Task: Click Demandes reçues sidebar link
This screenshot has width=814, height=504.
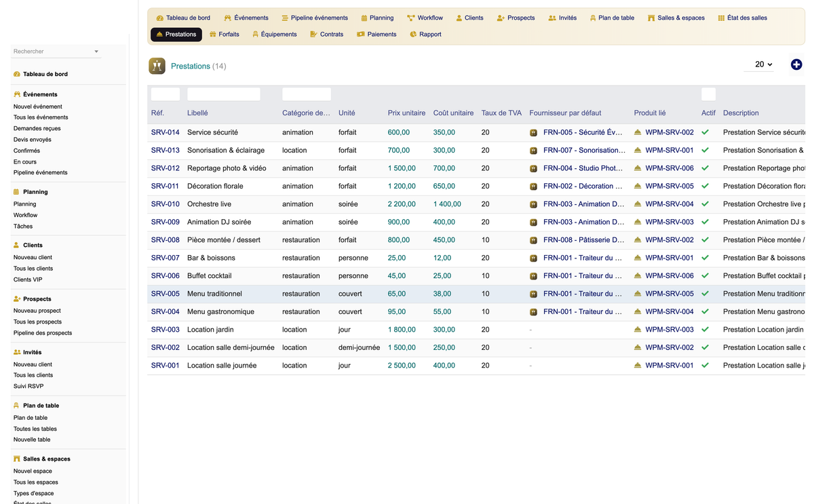Action: [x=37, y=128]
